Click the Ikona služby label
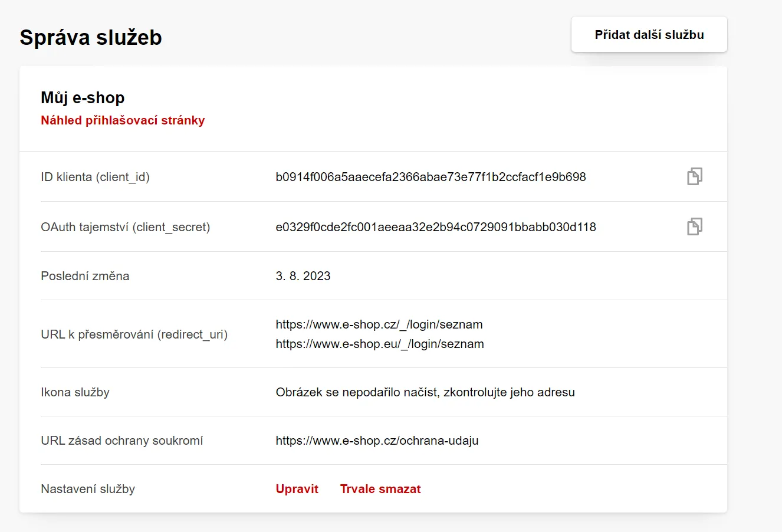This screenshot has width=782, height=532. 75,392
